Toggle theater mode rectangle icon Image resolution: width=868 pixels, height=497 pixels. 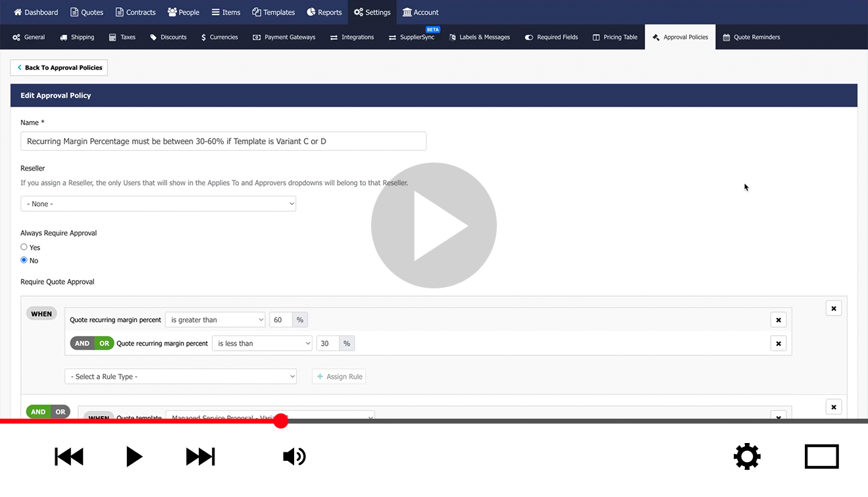(x=821, y=456)
